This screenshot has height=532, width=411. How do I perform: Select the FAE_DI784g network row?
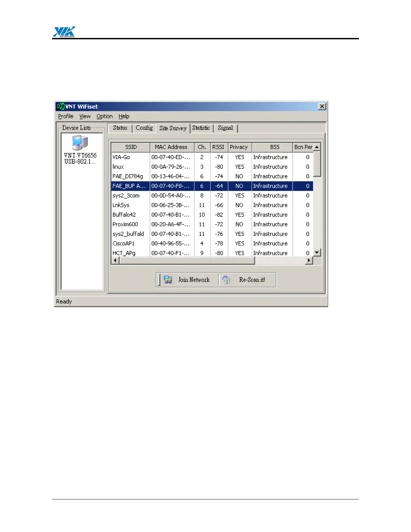click(212, 176)
